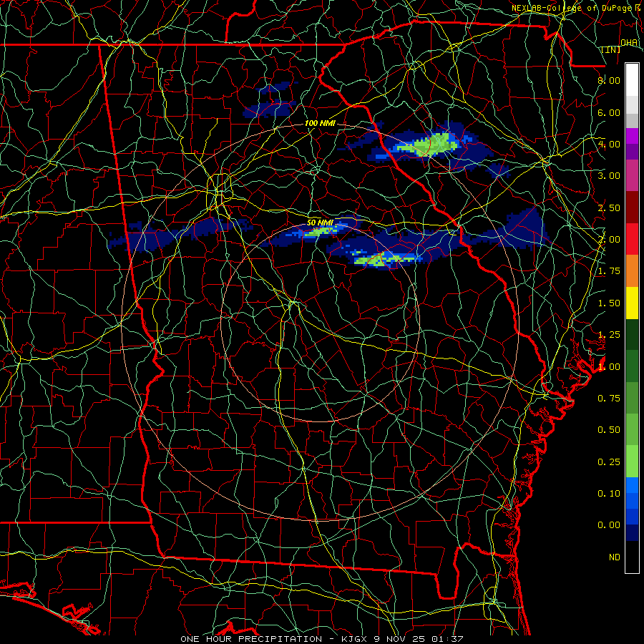The height and width of the screenshot is (644, 644).
Task: Select the white swatch at the legend top
Action: coord(632,79)
